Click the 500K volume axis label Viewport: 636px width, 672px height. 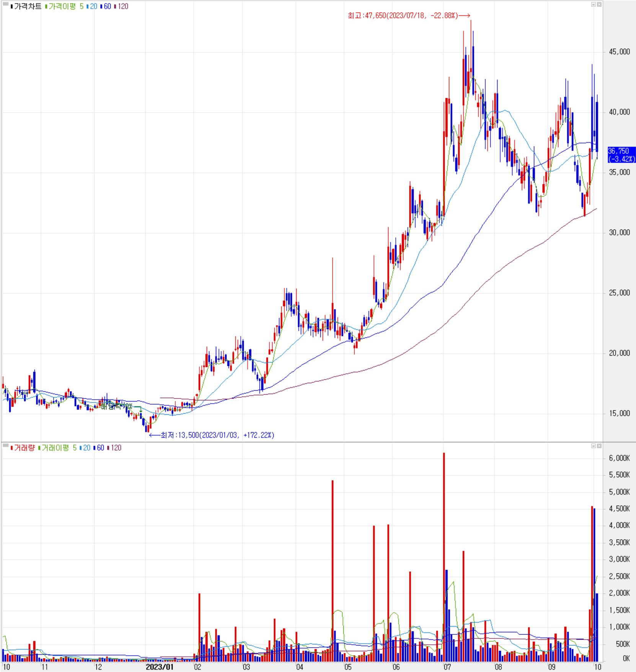point(623,644)
